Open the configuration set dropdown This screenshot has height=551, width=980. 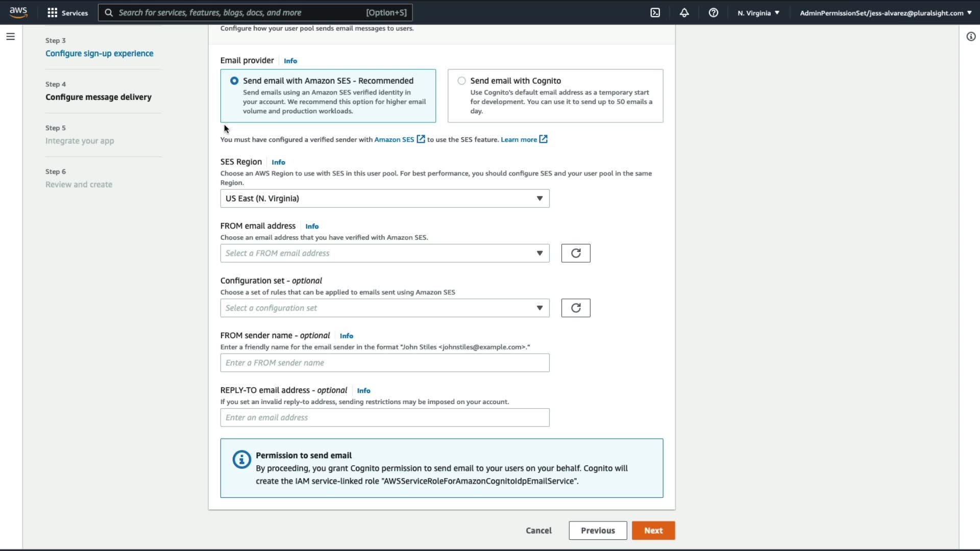(x=384, y=308)
